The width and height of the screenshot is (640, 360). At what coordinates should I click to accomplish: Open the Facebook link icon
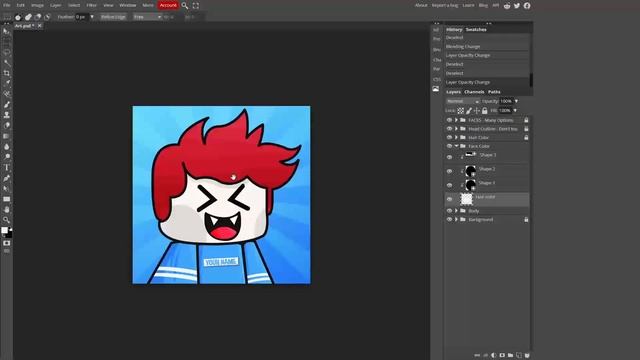tap(527, 6)
